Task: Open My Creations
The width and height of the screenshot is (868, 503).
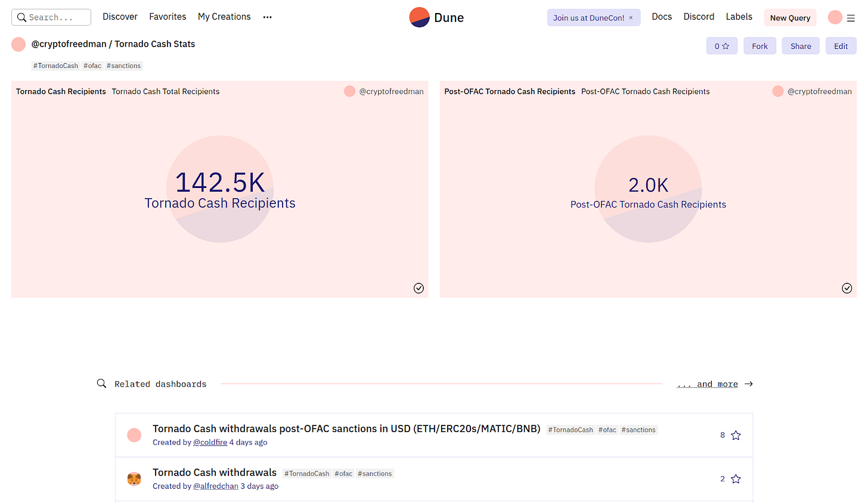Action: 224,17
